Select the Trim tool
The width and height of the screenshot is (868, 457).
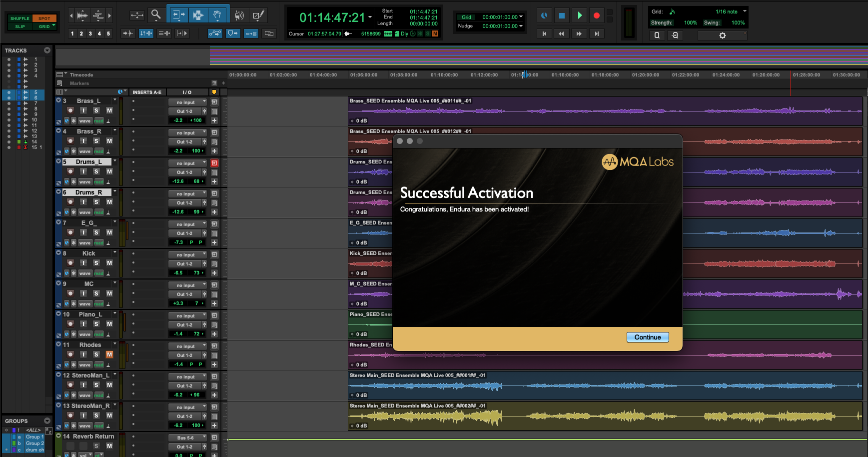point(178,15)
